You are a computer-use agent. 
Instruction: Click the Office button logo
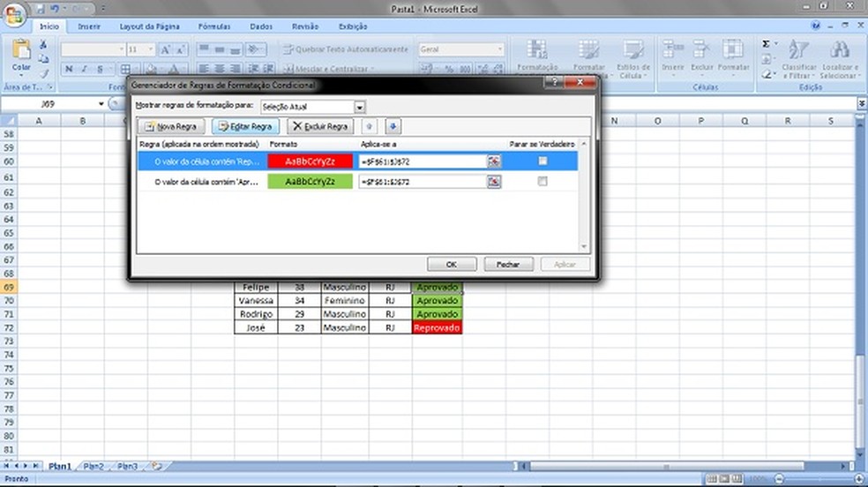(14, 14)
